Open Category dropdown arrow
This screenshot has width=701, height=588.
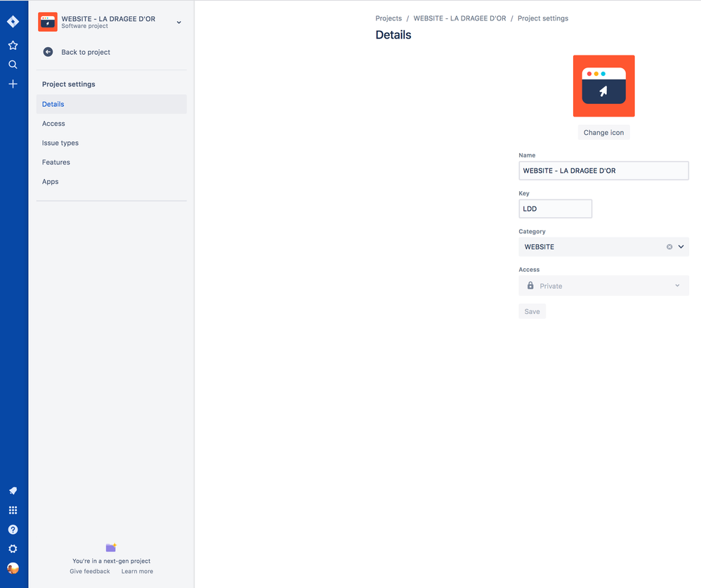tap(681, 247)
